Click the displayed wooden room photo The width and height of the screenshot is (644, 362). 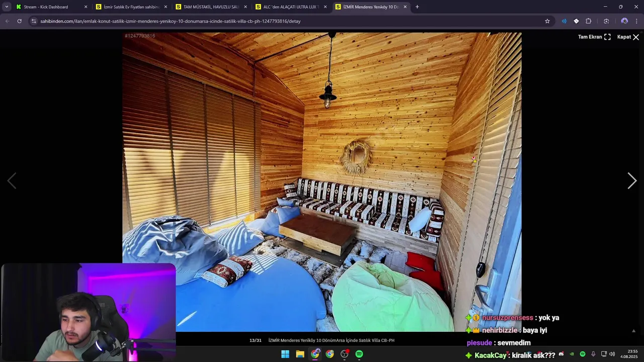point(322,182)
